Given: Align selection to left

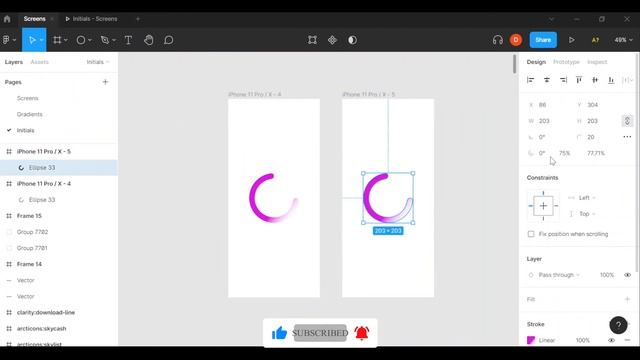Looking at the screenshot, I should [531, 80].
